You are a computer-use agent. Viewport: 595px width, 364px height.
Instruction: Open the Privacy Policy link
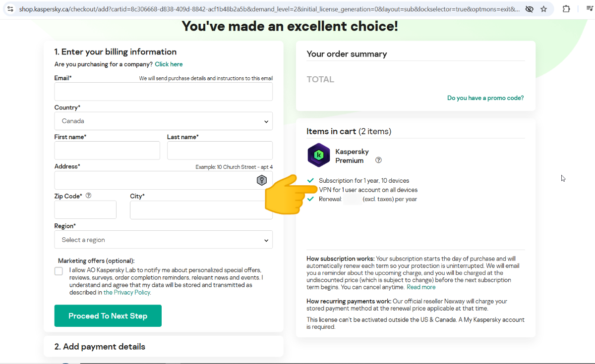pyautogui.click(x=132, y=292)
